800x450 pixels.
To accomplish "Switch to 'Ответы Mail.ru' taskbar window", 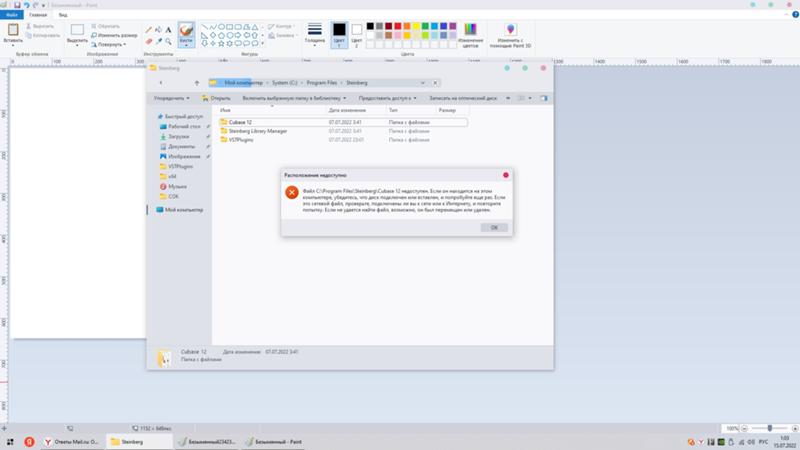I will coord(71,442).
